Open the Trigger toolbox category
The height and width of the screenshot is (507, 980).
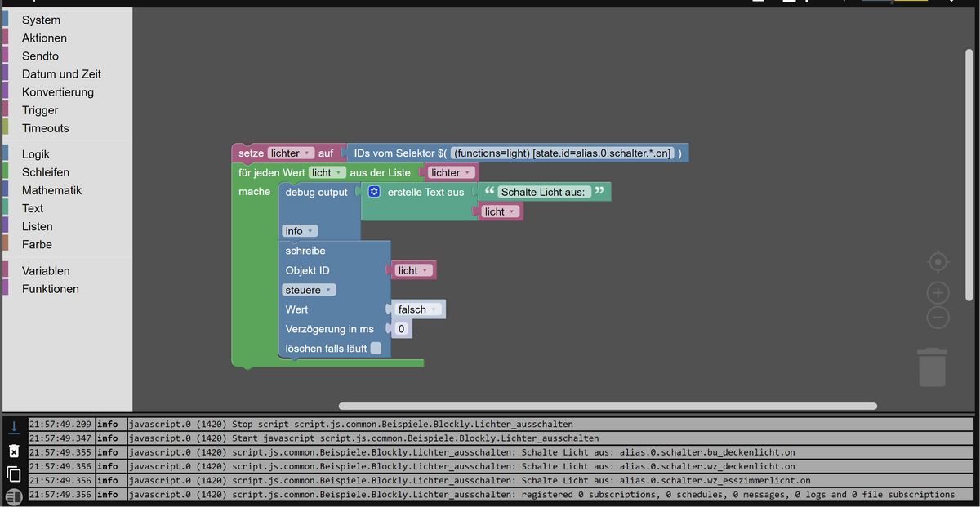40,109
